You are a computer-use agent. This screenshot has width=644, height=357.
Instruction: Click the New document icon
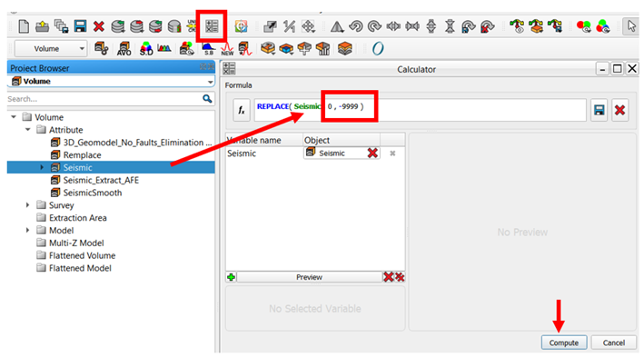[24, 26]
